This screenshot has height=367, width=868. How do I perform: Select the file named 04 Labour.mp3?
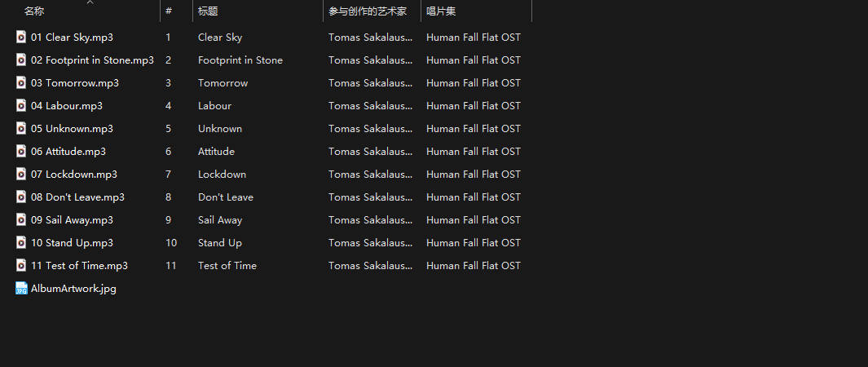[x=73, y=105]
